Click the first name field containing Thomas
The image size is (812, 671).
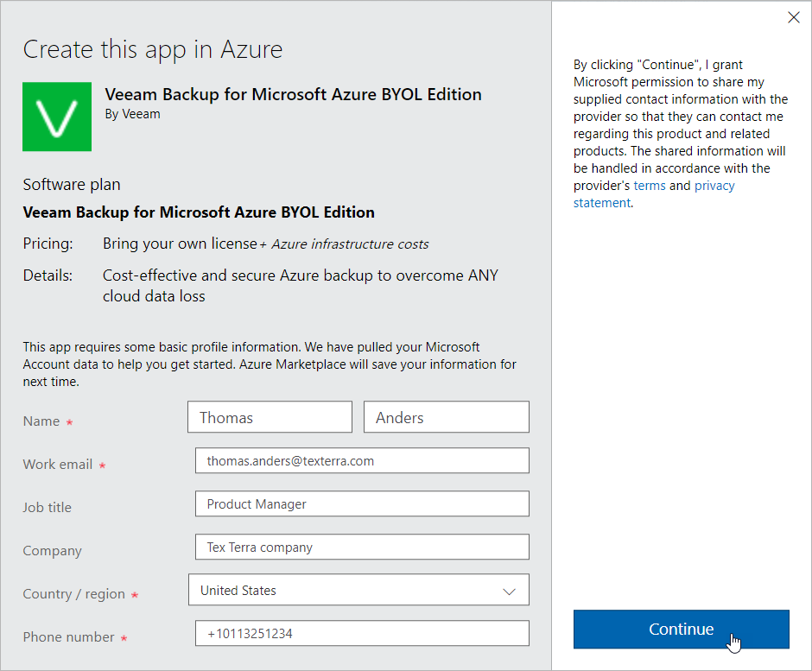(x=270, y=417)
